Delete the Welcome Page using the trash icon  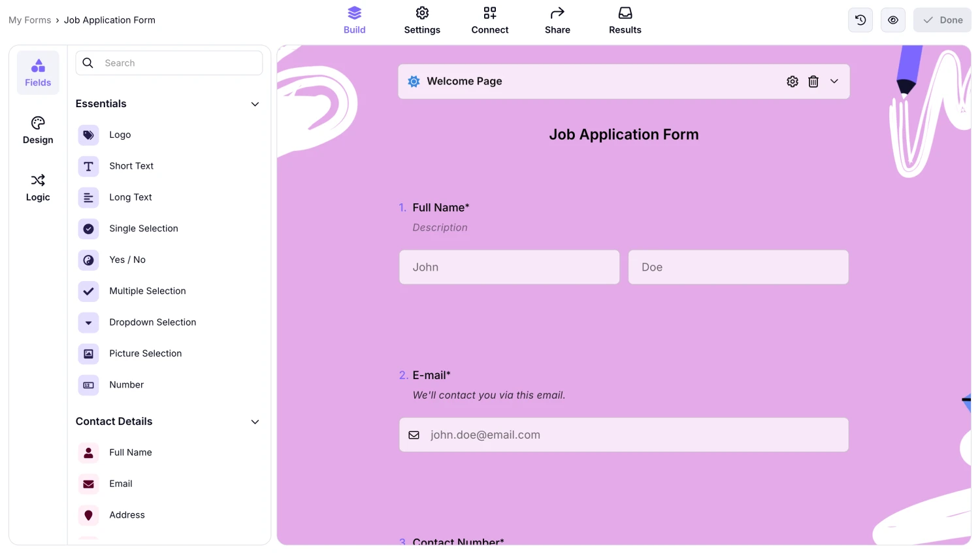pos(813,81)
